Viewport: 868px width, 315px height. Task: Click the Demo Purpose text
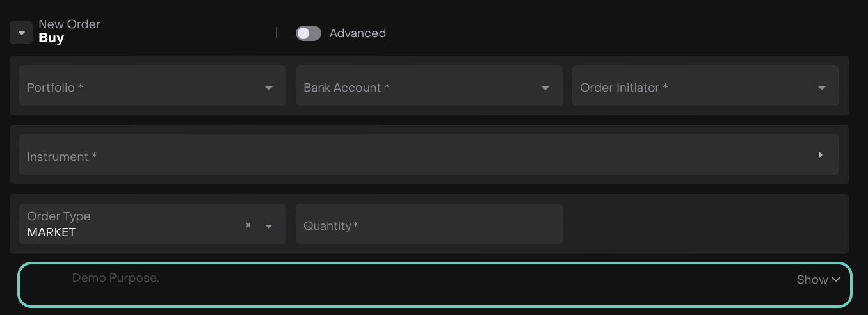click(115, 278)
